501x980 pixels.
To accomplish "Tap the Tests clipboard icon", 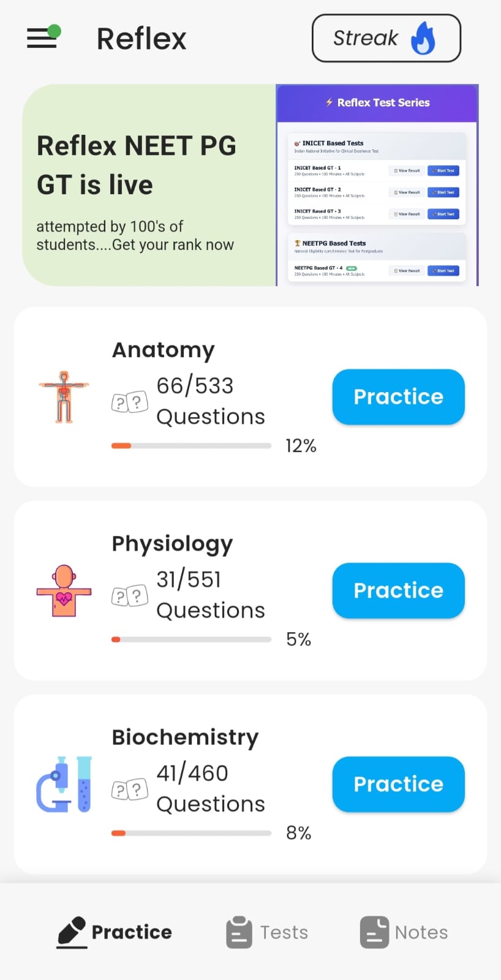I will (239, 932).
